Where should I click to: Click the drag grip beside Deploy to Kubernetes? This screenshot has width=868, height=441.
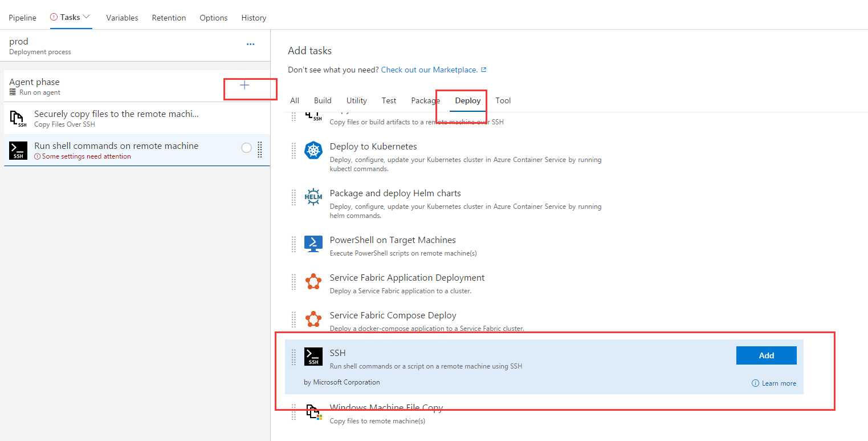[x=294, y=151]
